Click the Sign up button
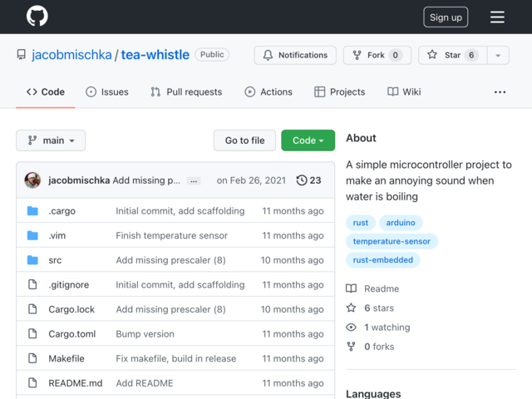 point(446,17)
